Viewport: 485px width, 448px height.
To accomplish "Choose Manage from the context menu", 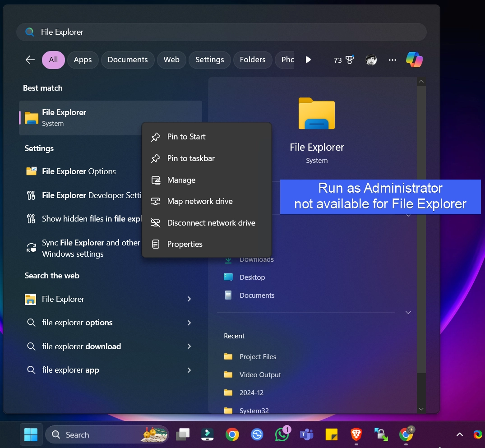I will (x=206, y=180).
